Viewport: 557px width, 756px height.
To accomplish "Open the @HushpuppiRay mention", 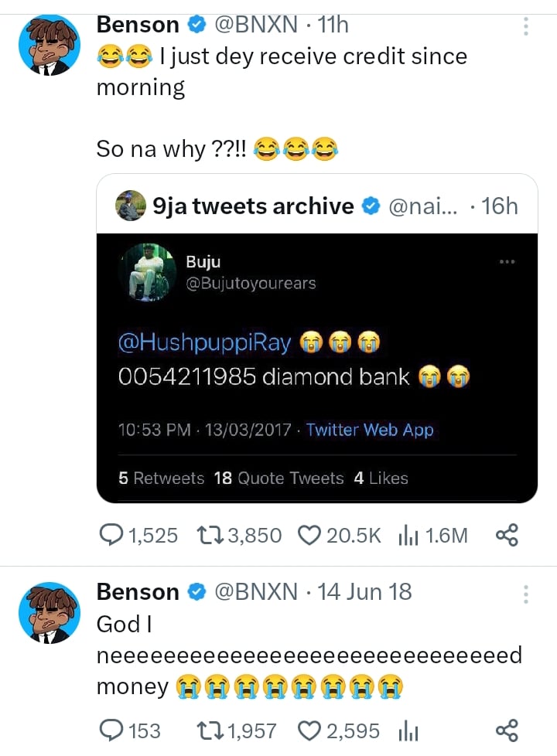I will [205, 343].
